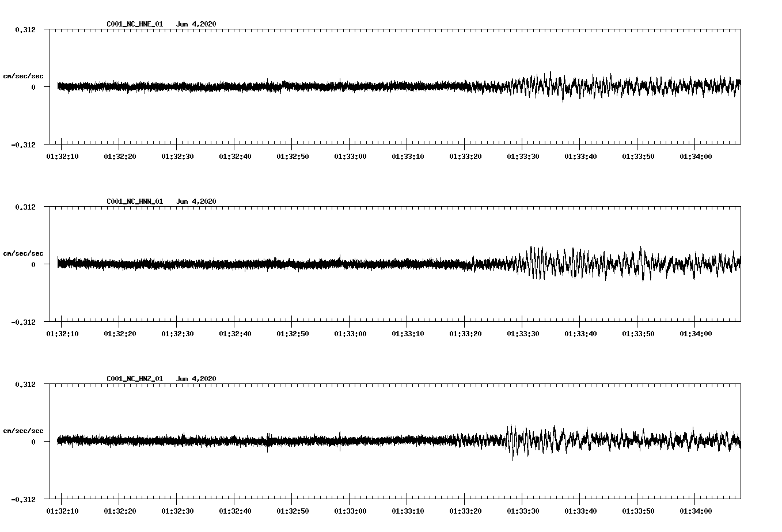Click the cm/sec/sec unit label on HNE plot
Image resolution: width=782 pixels, height=532 pixels.
pos(24,76)
